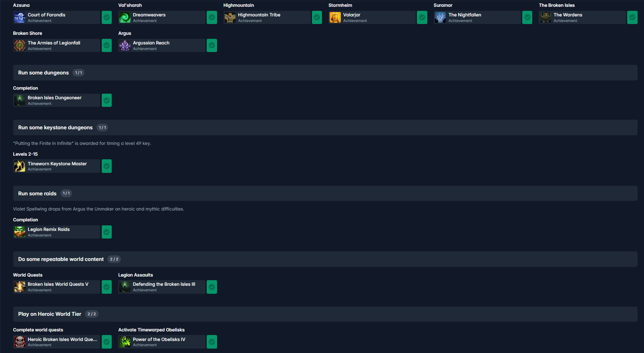Collapse the Run some keystone dungeons section
Image resolution: width=644 pixels, height=353 pixels.
pos(325,128)
